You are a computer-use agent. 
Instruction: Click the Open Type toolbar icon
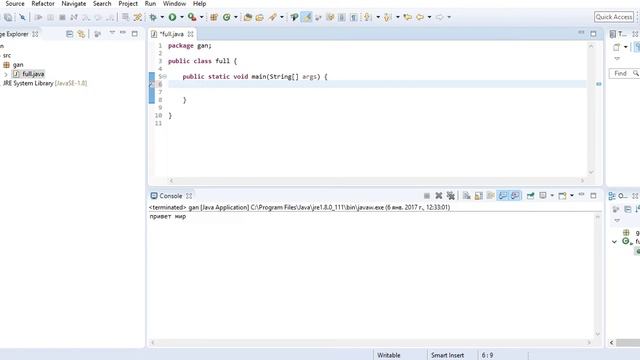point(247,17)
